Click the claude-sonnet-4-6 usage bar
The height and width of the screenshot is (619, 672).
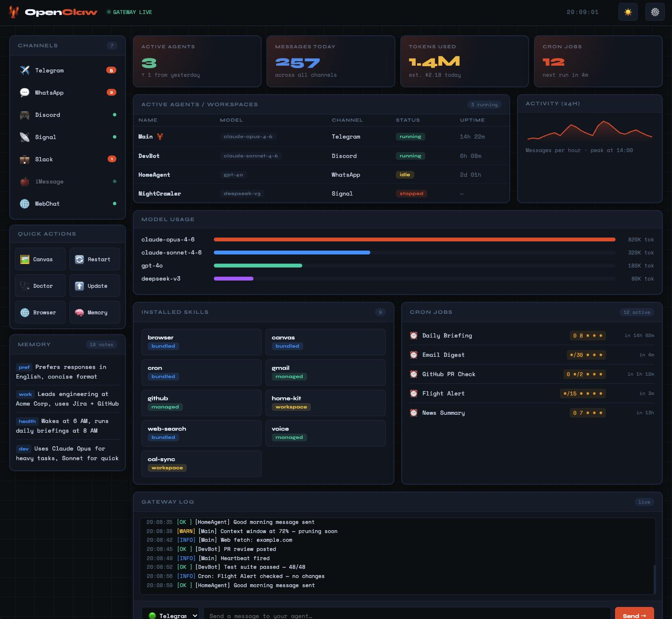click(x=292, y=253)
